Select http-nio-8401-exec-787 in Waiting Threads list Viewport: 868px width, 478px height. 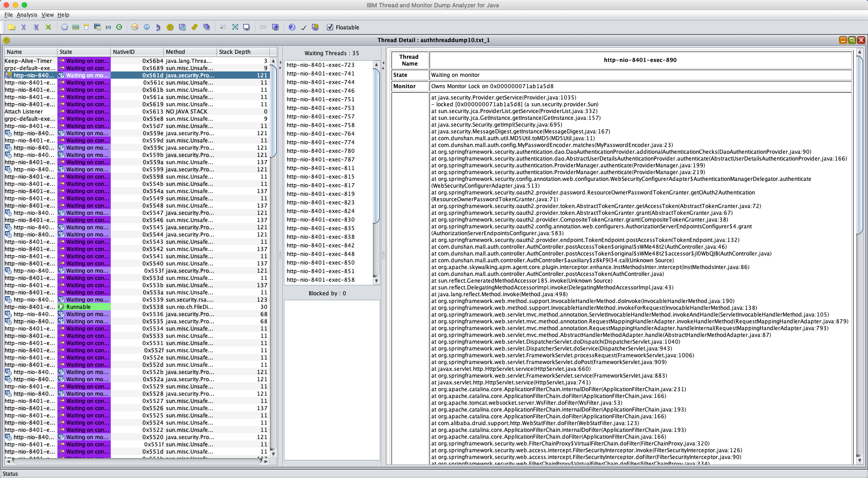tap(321, 160)
